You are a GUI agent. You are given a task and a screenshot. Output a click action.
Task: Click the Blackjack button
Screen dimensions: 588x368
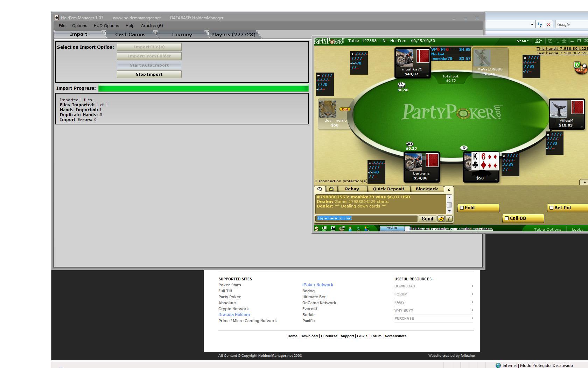click(427, 189)
